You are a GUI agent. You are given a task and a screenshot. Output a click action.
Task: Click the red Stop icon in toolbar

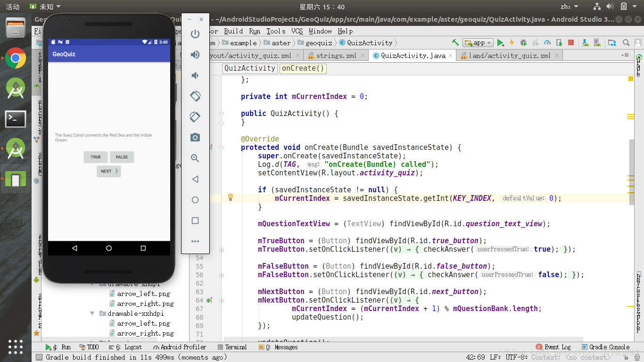(571, 42)
